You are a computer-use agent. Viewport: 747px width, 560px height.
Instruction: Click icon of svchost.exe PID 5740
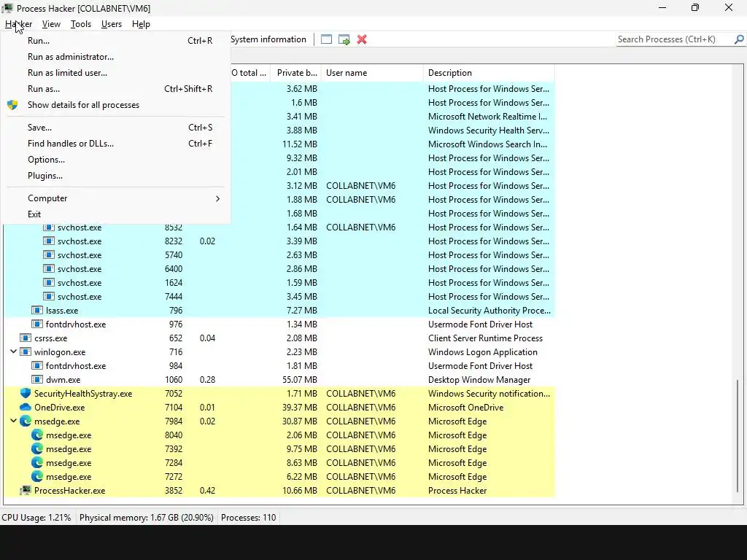(x=49, y=254)
